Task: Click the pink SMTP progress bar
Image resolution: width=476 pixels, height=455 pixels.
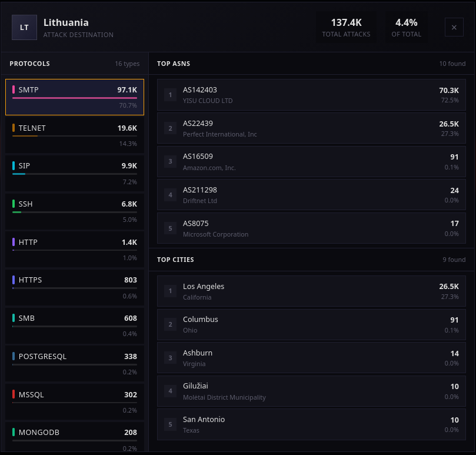Action: pos(75,98)
